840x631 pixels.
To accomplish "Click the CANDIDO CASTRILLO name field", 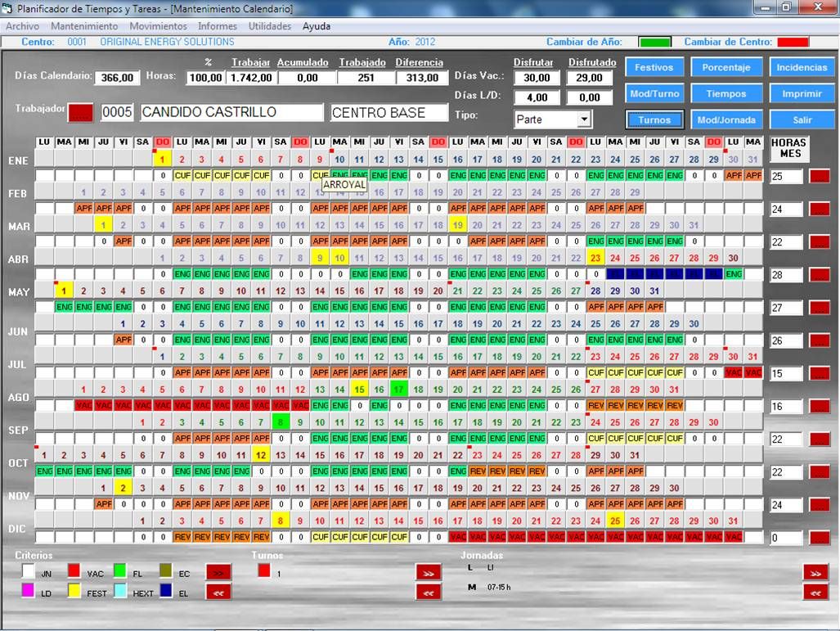I will [231, 112].
